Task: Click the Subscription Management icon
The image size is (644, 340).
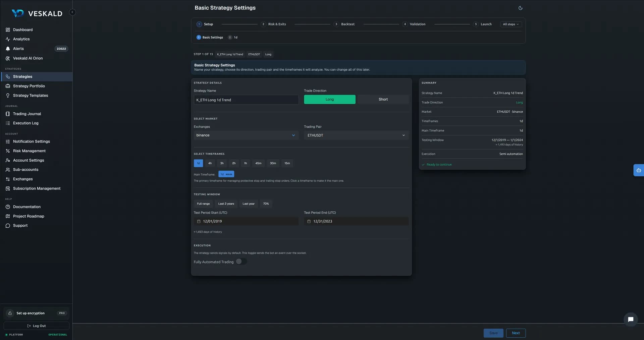Action: tap(8, 188)
